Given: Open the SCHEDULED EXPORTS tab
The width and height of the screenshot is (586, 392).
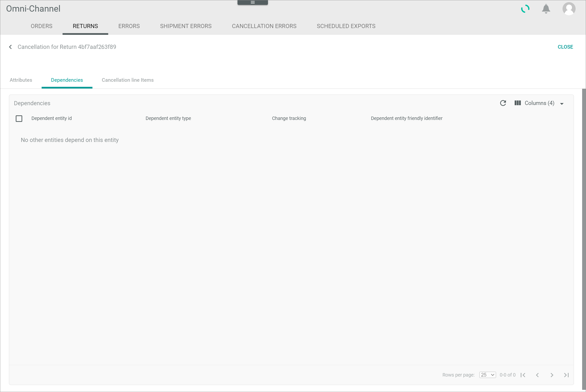Looking at the screenshot, I should pos(346,26).
